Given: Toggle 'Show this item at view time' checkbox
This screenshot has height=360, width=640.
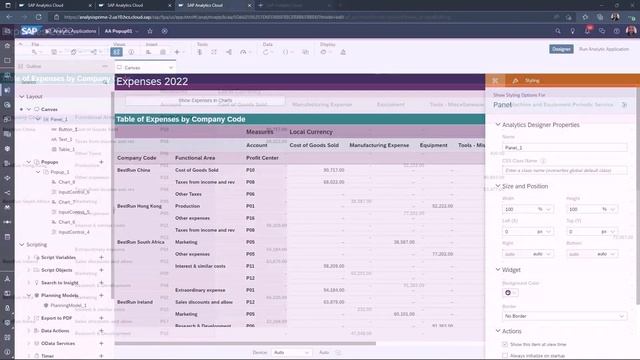Looking at the screenshot, I should pos(505,344).
